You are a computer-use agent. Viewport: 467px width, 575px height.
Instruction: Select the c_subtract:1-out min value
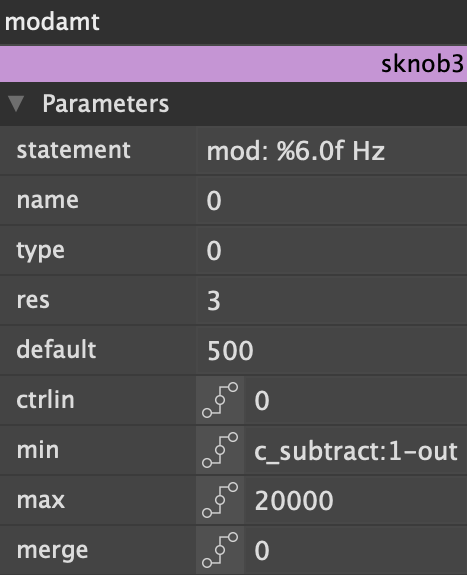tap(355, 450)
